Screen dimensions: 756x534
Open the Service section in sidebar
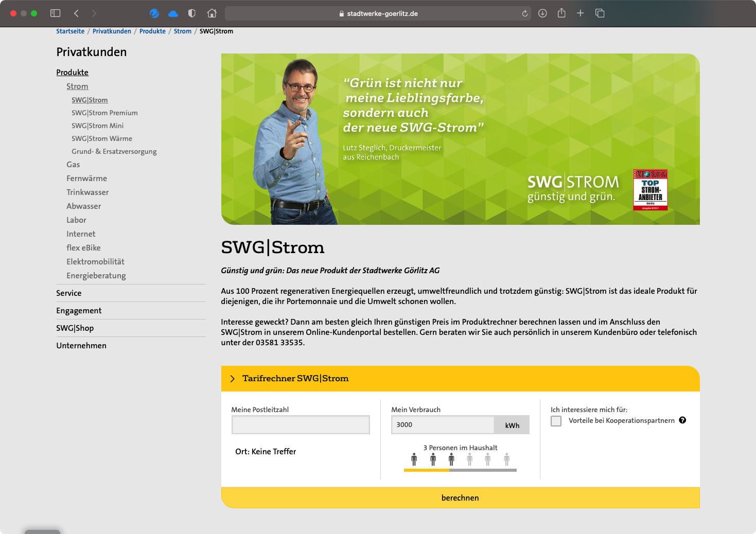(x=69, y=293)
